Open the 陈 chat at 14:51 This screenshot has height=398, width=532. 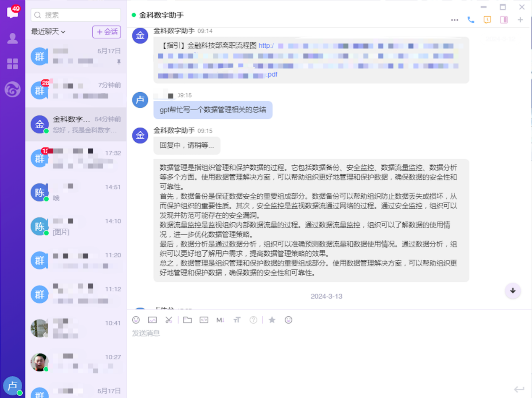(76, 192)
